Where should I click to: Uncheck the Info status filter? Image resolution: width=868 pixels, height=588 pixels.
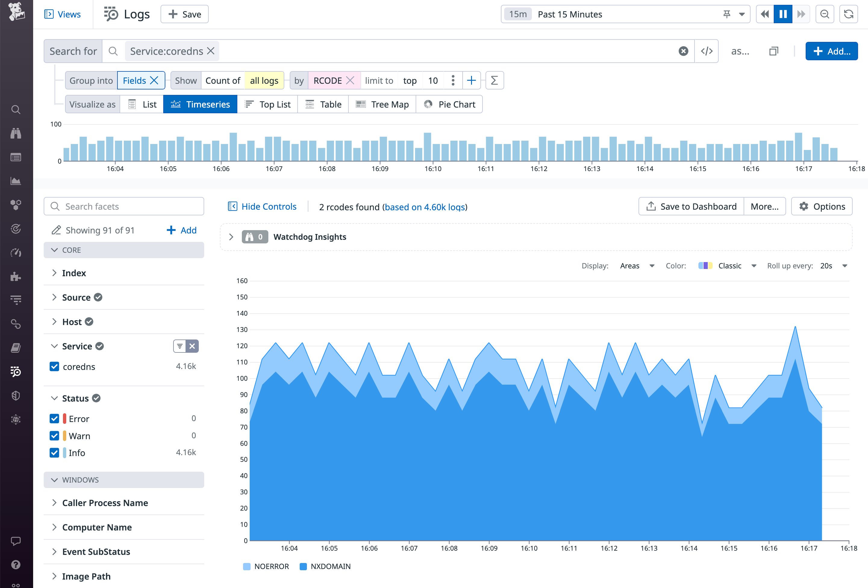[55, 453]
